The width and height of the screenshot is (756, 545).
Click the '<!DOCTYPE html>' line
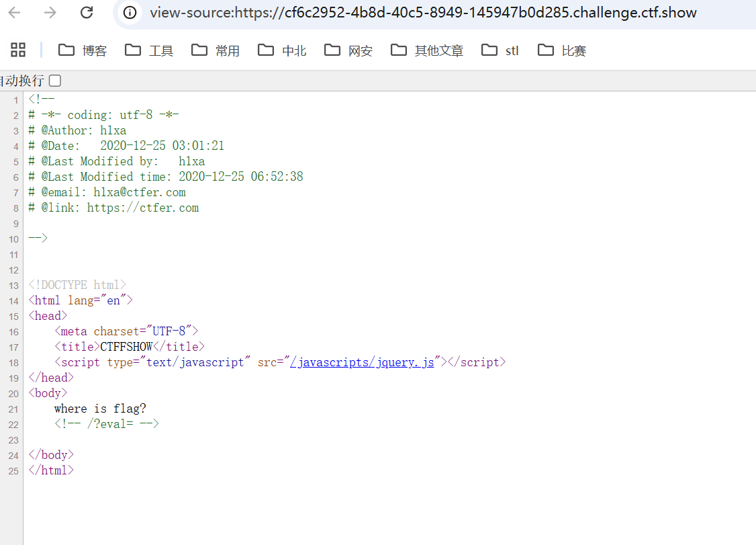click(77, 285)
